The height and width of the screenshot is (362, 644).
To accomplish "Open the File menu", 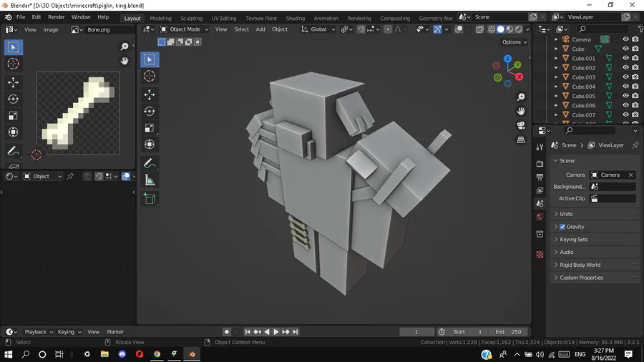I will click(21, 17).
